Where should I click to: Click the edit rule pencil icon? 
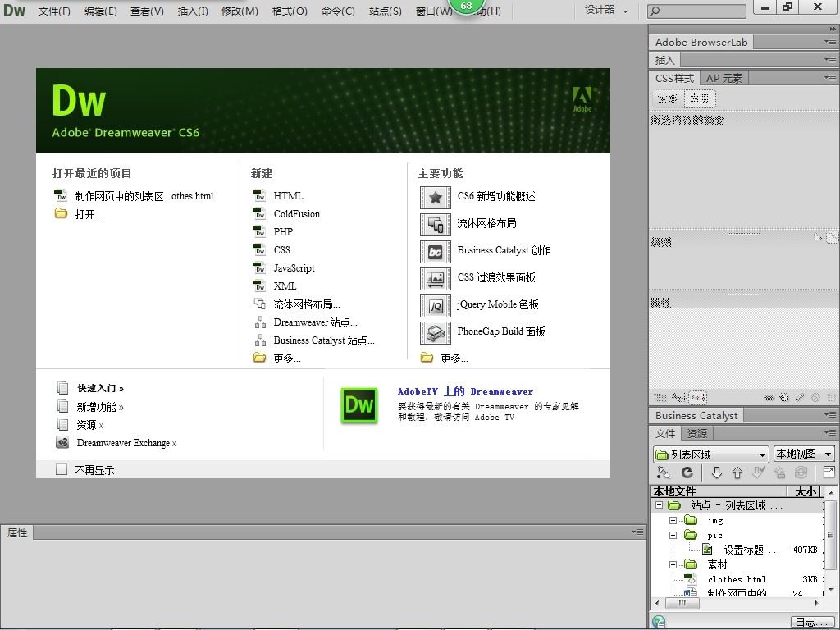tap(800, 398)
